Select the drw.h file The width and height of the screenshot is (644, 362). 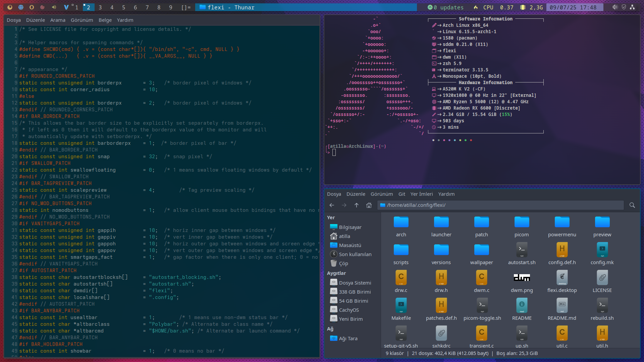(x=441, y=282)
